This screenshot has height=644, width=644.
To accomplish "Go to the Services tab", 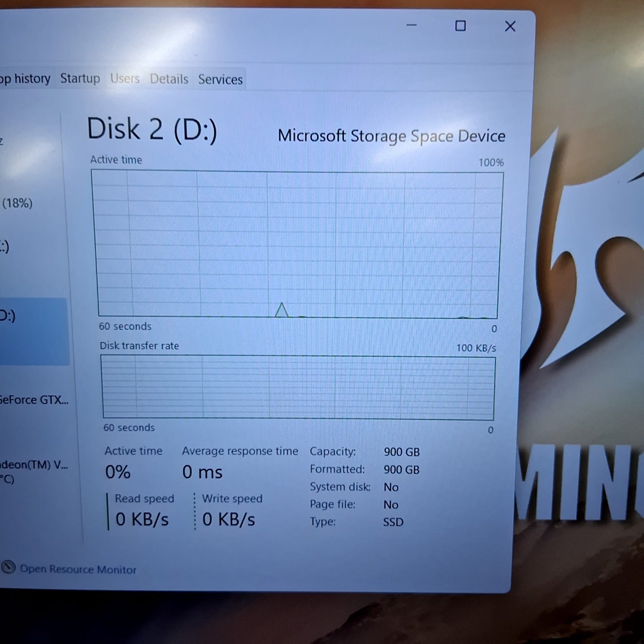I will pos(220,80).
